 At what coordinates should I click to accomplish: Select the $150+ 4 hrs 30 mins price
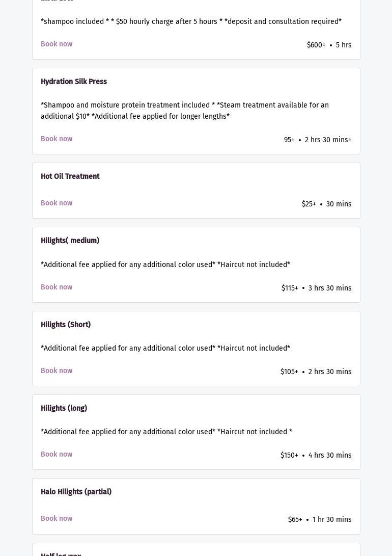(316, 456)
